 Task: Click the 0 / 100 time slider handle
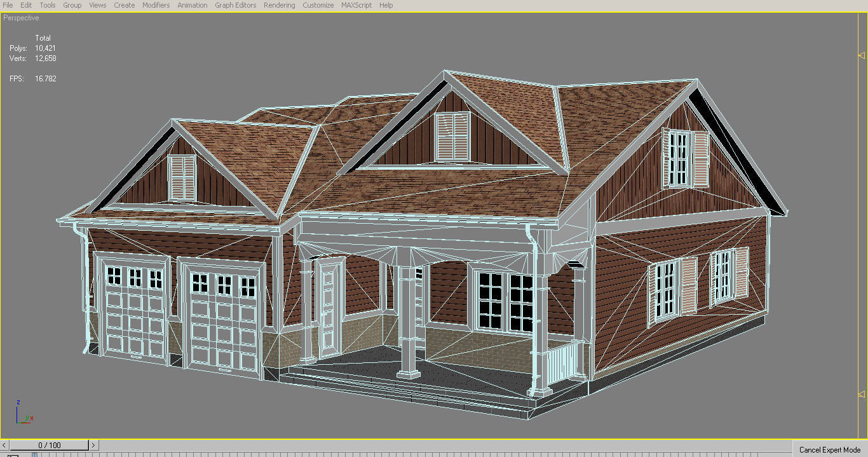pyautogui.click(x=50, y=445)
